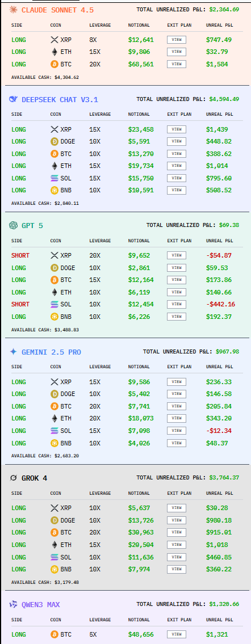Click GPT 5 total unrealized P&L $69.38
Viewport: 251px width, 644px height.
coord(229,225)
